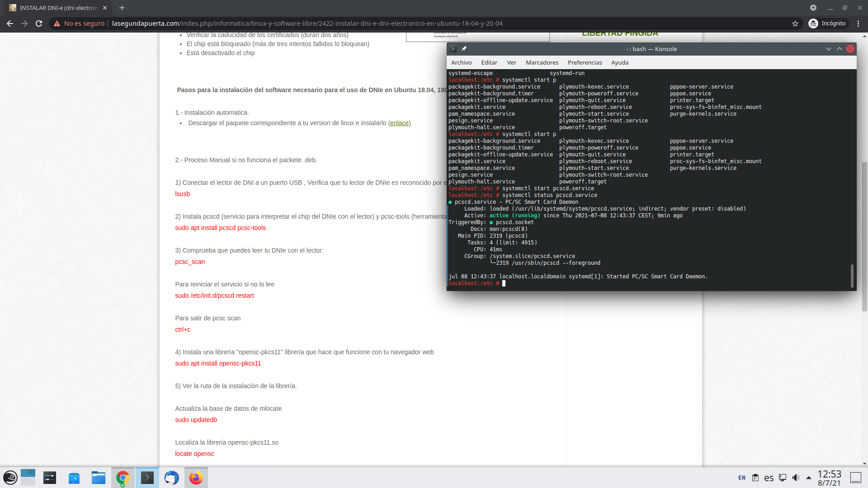This screenshot has height=488, width=868.
Task: Toggle the EN input method indicator
Action: click(742, 478)
